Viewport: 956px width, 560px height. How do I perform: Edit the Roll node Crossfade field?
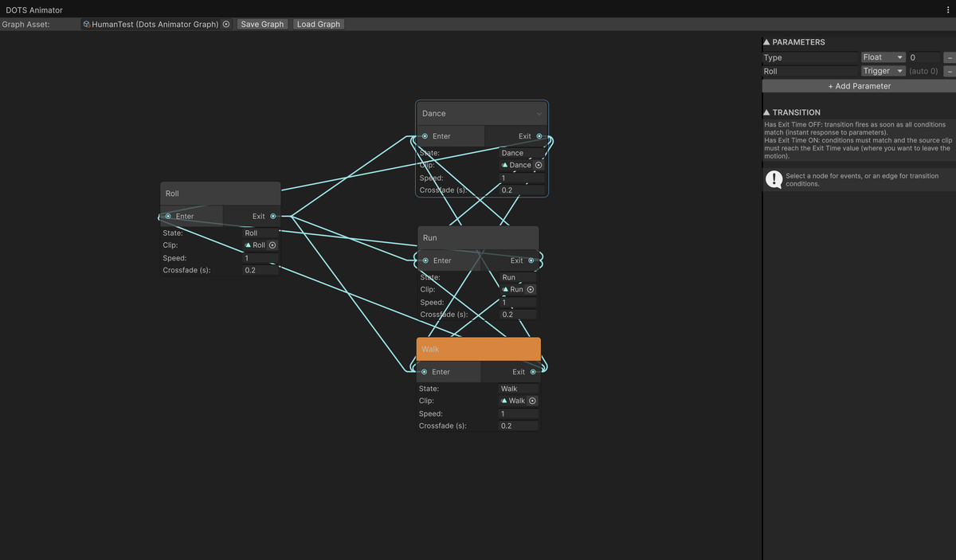tap(261, 271)
